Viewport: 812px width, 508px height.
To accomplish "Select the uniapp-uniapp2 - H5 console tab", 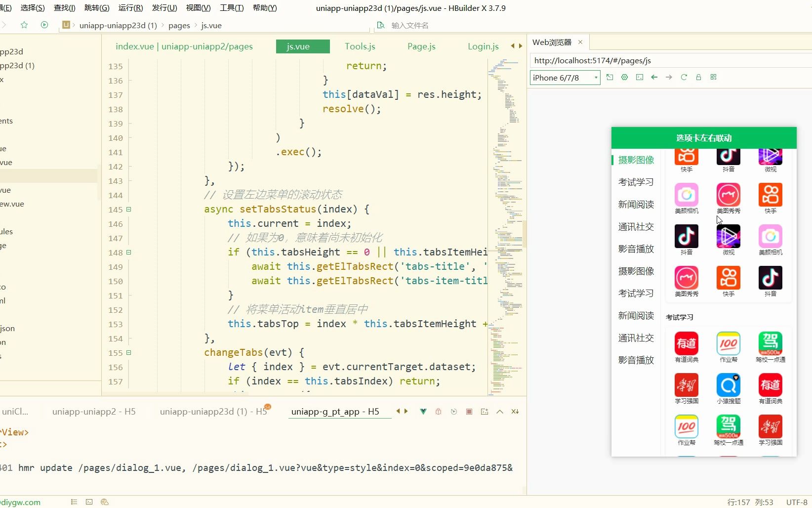I will click(x=94, y=411).
